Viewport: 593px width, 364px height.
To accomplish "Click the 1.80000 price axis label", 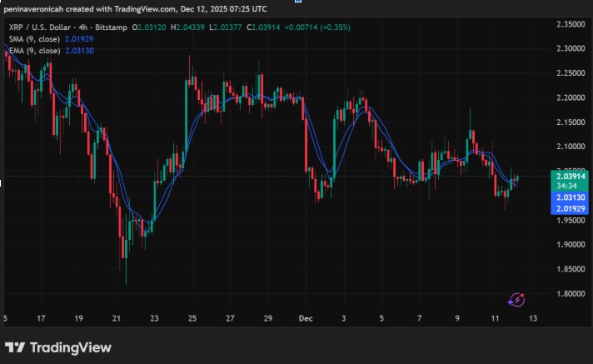I will 571,294.
